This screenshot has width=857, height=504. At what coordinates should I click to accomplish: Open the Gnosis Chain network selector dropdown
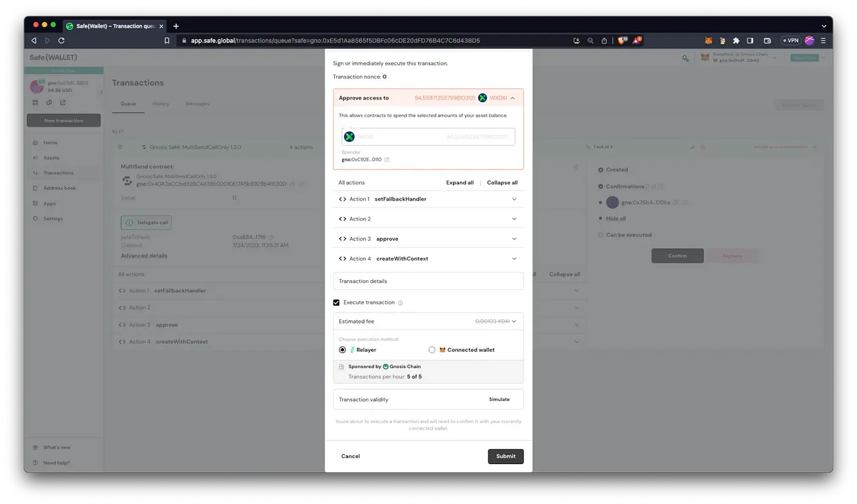(807, 57)
